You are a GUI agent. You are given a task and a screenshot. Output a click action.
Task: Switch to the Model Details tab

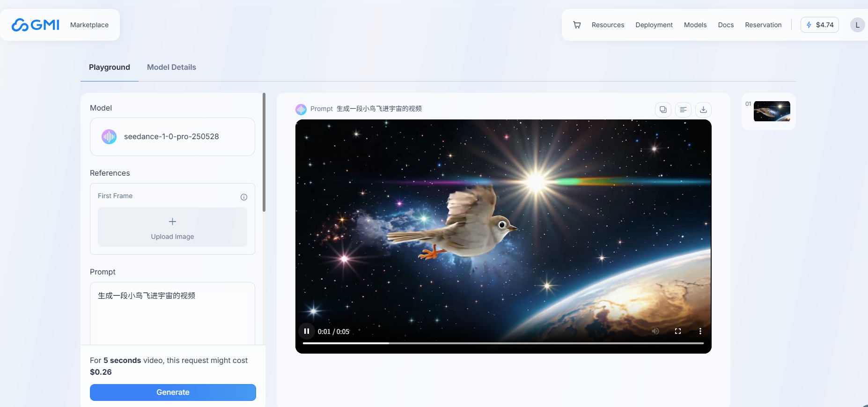(171, 67)
